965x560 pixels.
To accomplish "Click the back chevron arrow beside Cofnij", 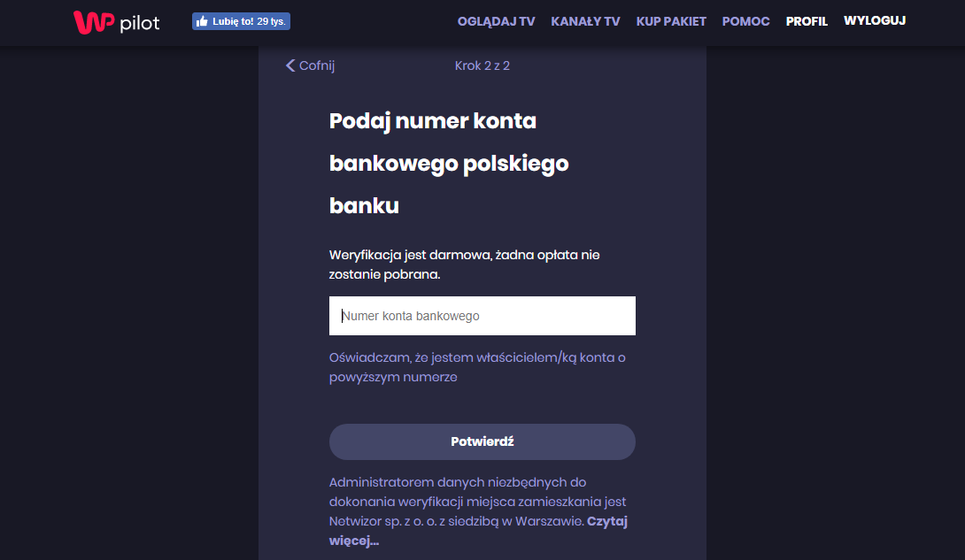I will [x=290, y=65].
